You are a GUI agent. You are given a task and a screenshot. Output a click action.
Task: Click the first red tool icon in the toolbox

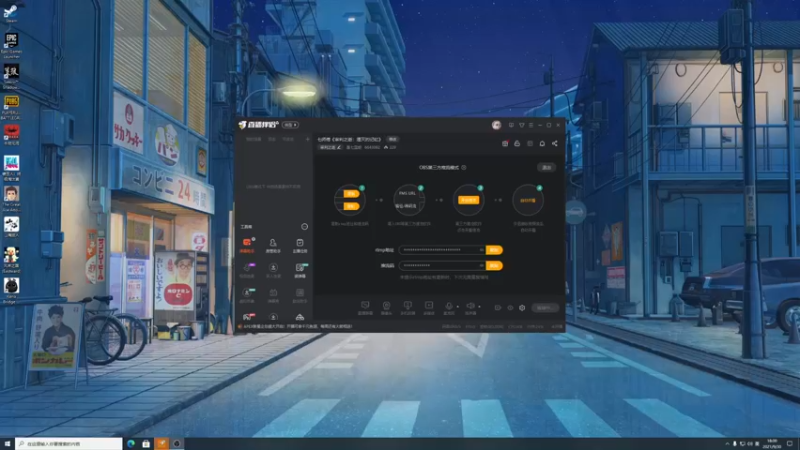coord(247,245)
